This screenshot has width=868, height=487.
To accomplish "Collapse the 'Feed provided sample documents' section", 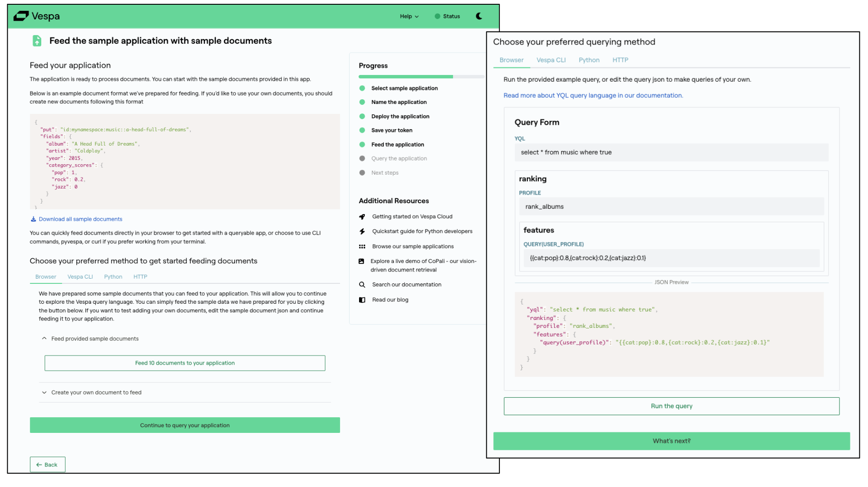I will pyautogui.click(x=44, y=338).
